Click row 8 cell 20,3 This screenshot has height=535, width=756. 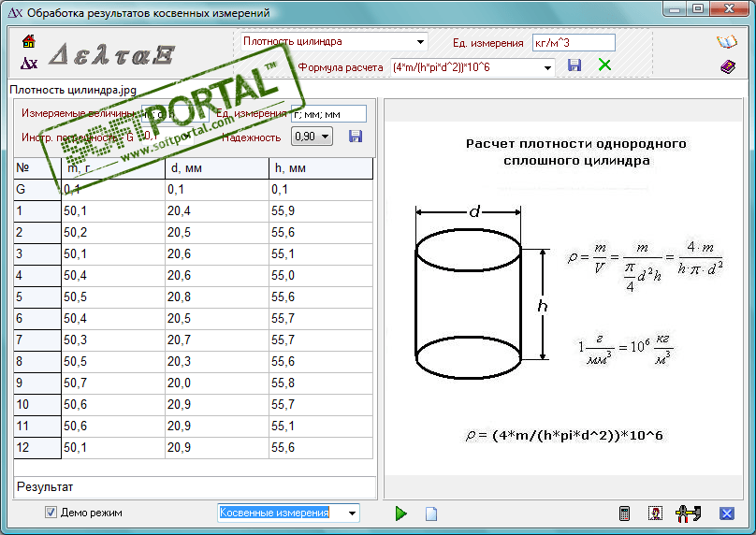pyautogui.click(x=217, y=361)
